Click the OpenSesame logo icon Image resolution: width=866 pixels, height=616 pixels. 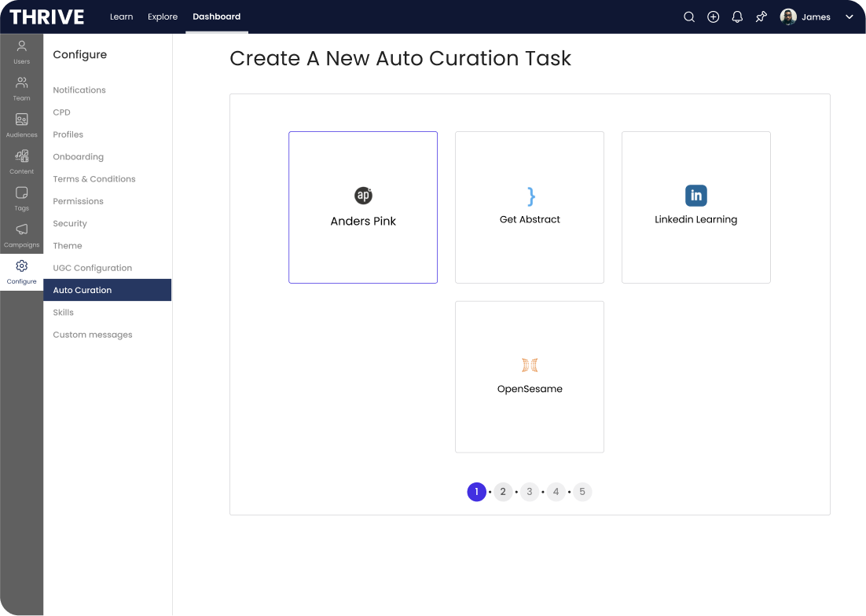[x=530, y=365]
